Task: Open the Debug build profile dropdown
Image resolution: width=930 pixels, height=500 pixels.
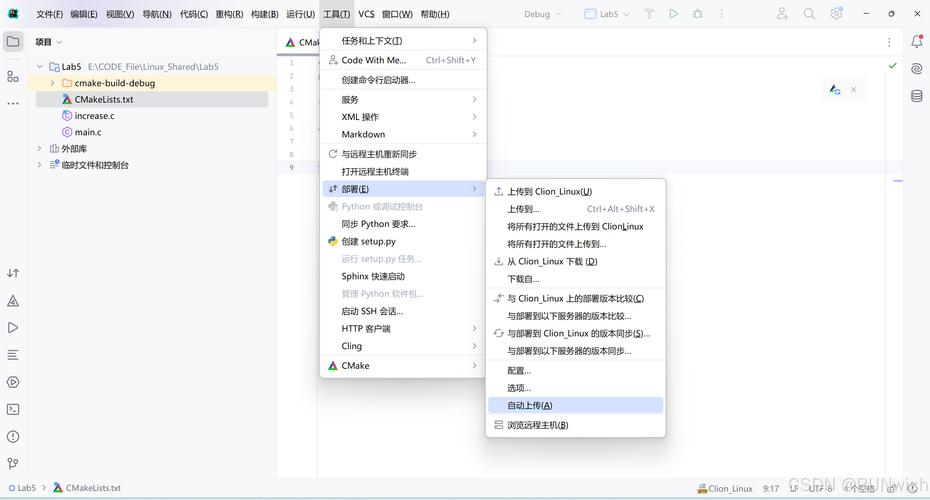Action: tap(542, 14)
